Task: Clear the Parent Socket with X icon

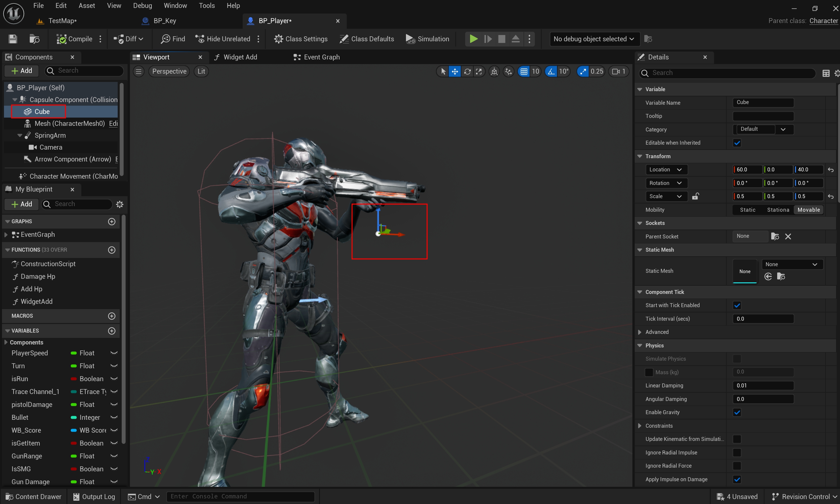Action: [x=788, y=236]
